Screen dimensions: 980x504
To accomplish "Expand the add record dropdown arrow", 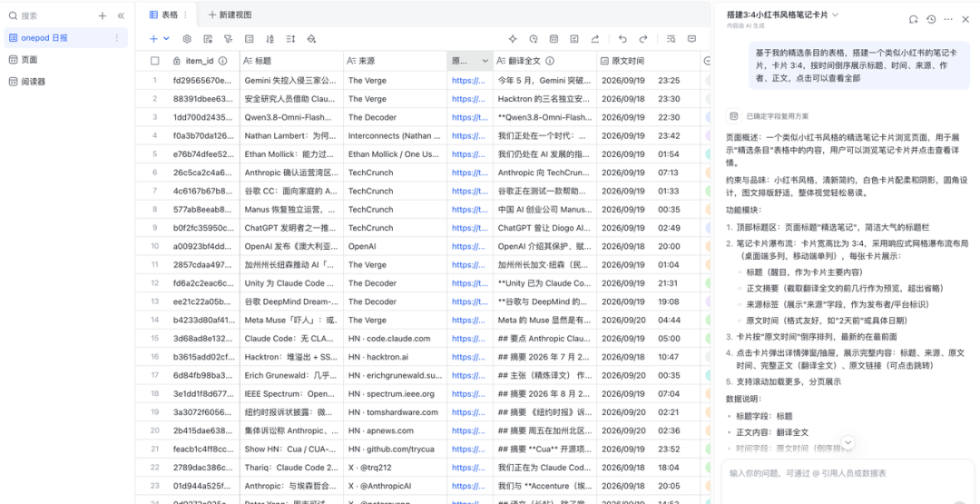I will [166, 39].
